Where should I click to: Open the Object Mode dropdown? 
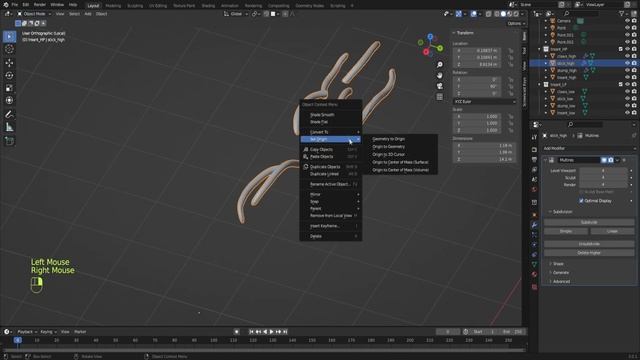[34, 14]
